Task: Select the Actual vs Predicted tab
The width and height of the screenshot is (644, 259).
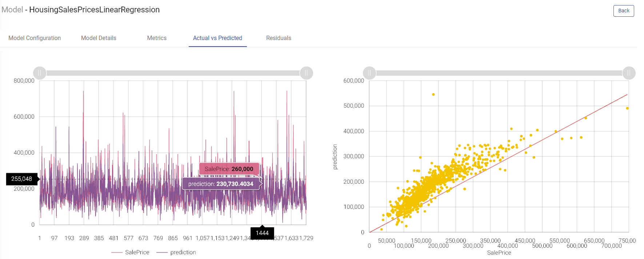Action: pyautogui.click(x=217, y=38)
